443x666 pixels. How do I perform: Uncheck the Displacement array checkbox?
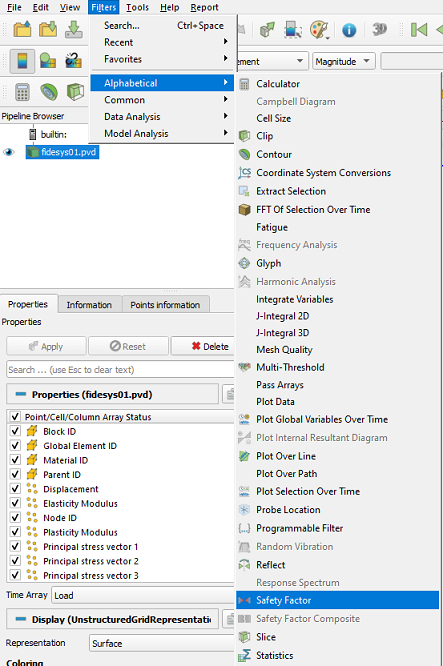[x=15, y=488]
